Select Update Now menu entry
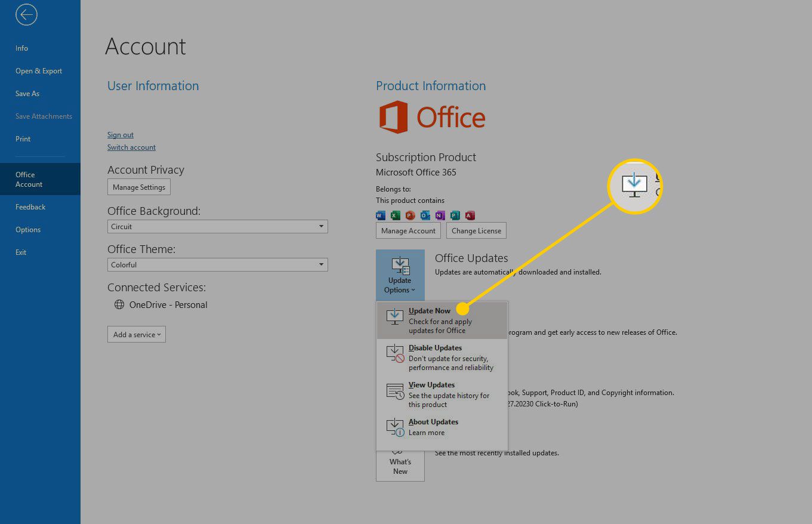 pyautogui.click(x=442, y=320)
